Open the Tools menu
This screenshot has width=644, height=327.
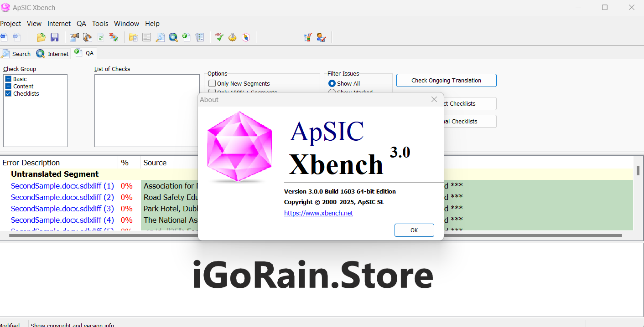coord(100,24)
